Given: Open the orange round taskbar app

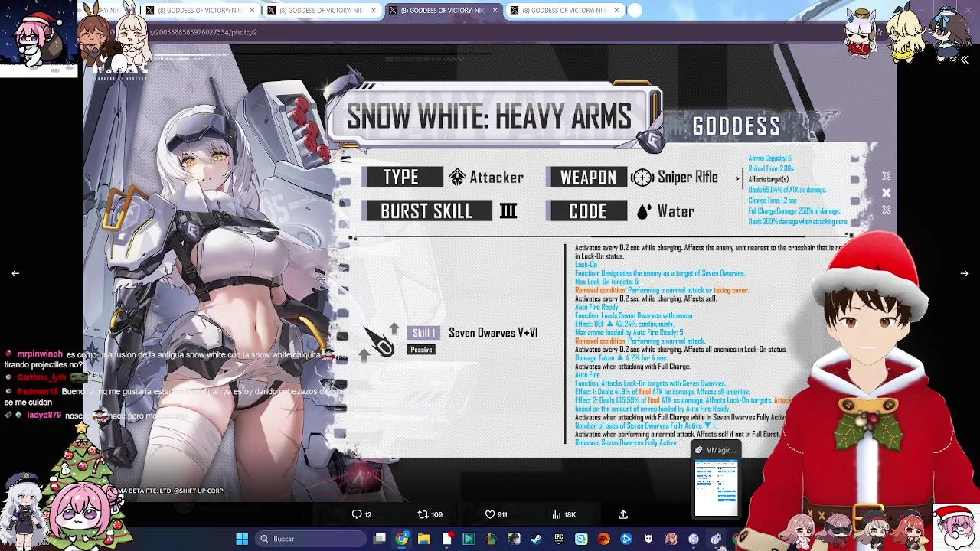Looking at the screenshot, I should 603,539.
